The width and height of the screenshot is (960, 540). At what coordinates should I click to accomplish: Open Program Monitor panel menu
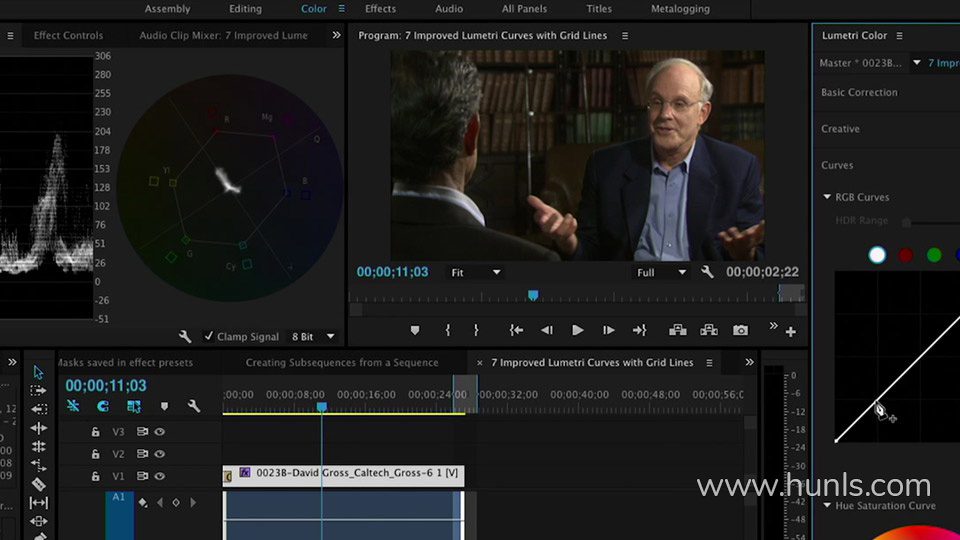pyautogui.click(x=625, y=36)
